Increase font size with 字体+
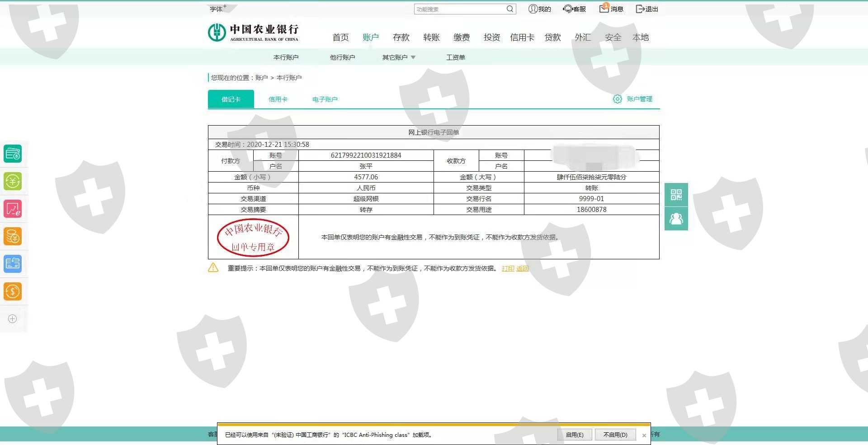This screenshot has width=868, height=445. click(x=218, y=9)
